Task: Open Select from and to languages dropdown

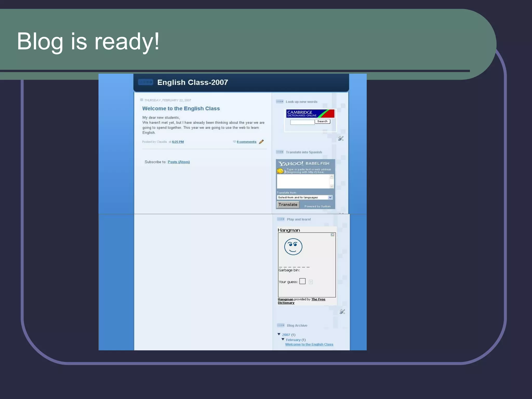Action: (304, 197)
